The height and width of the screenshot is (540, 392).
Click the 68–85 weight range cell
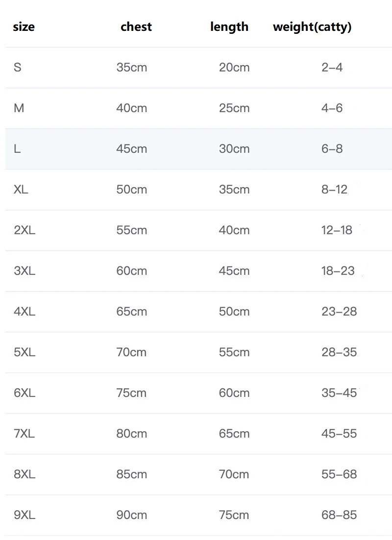pyautogui.click(x=339, y=515)
